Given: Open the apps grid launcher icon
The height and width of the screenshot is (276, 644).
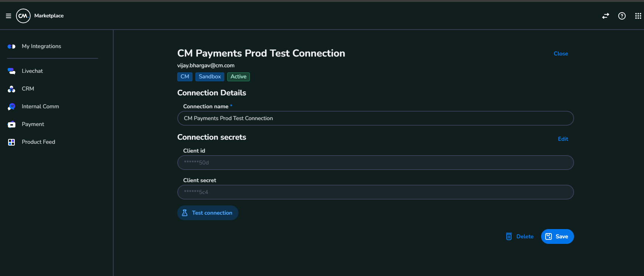Looking at the screenshot, I should click(638, 16).
